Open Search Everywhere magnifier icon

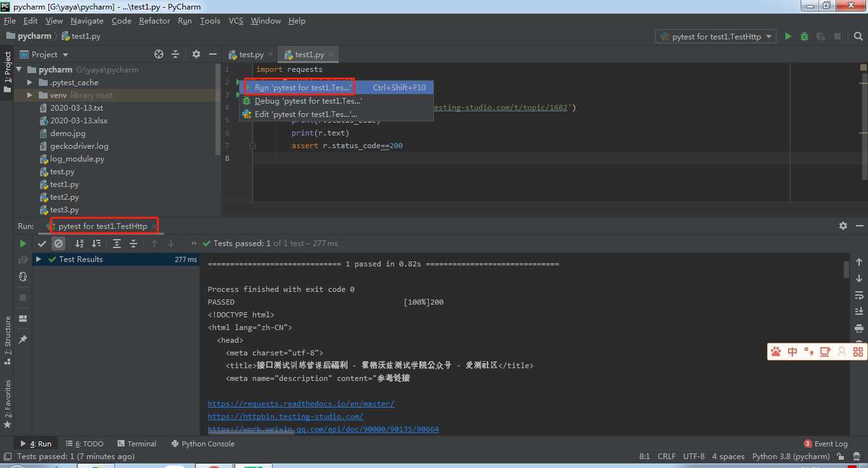click(x=857, y=37)
